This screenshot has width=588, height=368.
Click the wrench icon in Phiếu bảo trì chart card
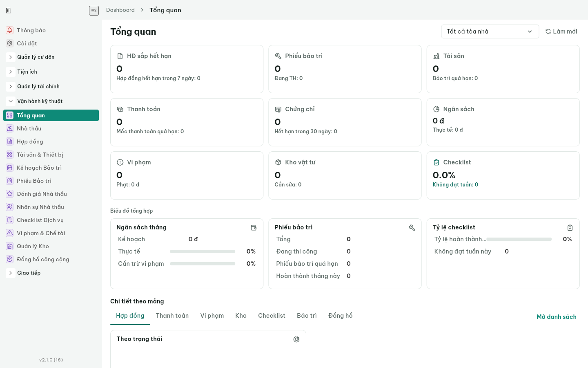(412, 228)
